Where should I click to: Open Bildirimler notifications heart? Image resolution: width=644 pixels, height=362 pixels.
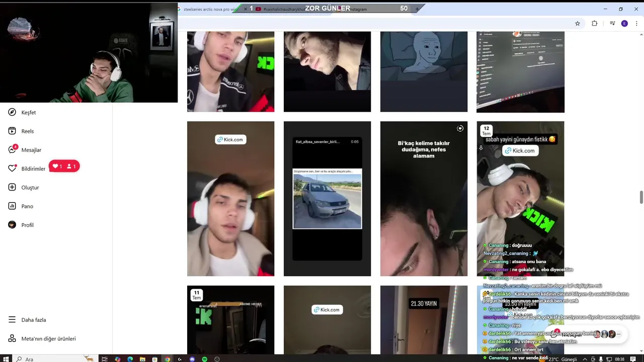(x=27, y=168)
